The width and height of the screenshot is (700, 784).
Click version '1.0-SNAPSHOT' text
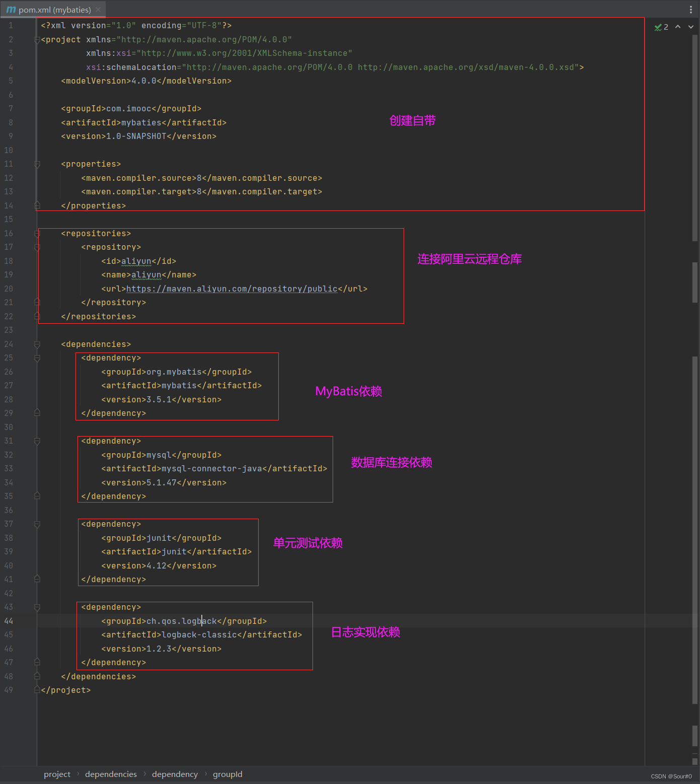pyautogui.click(x=136, y=136)
